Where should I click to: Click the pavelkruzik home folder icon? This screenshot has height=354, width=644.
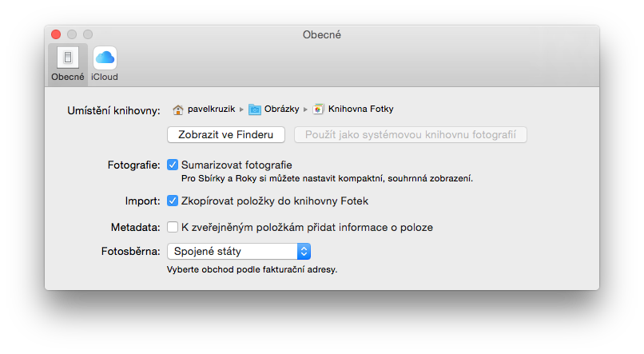point(178,109)
